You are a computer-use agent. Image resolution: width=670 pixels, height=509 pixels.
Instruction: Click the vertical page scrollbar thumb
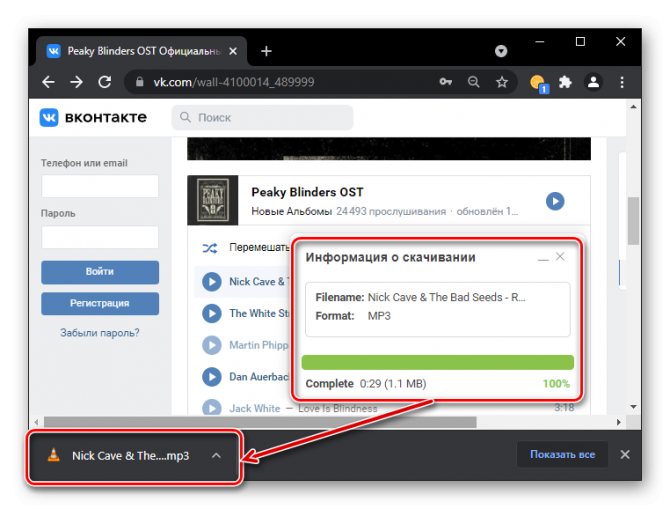click(633, 221)
